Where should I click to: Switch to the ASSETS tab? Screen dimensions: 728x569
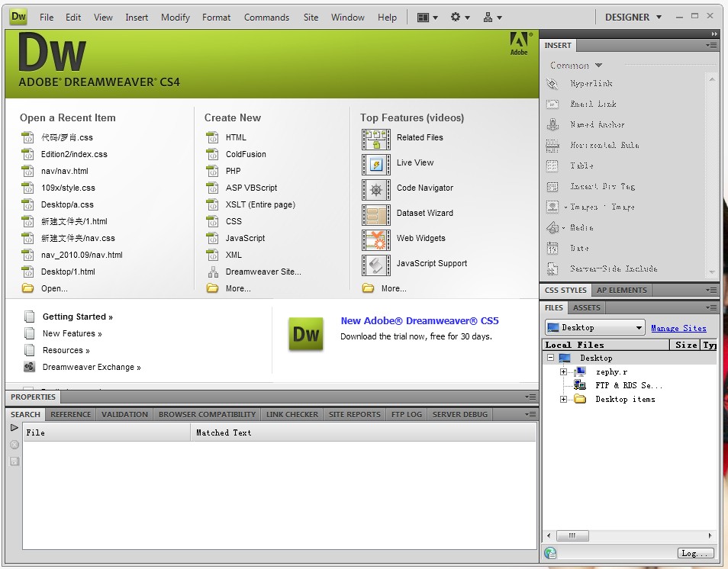click(586, 307)
